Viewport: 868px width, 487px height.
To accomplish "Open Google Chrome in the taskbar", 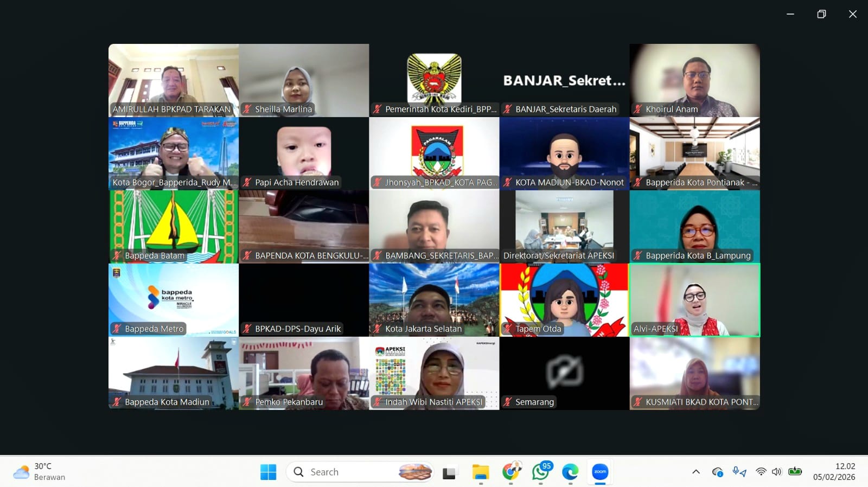I will [x=510, y=472].
